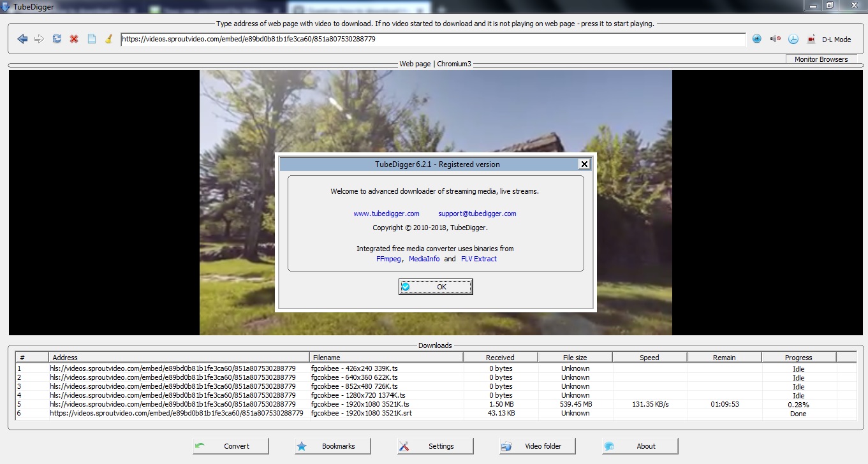868x464 pixels.
Task: Open the MediaInfo link
Action: pyautogui.click(x=424, y=259)
